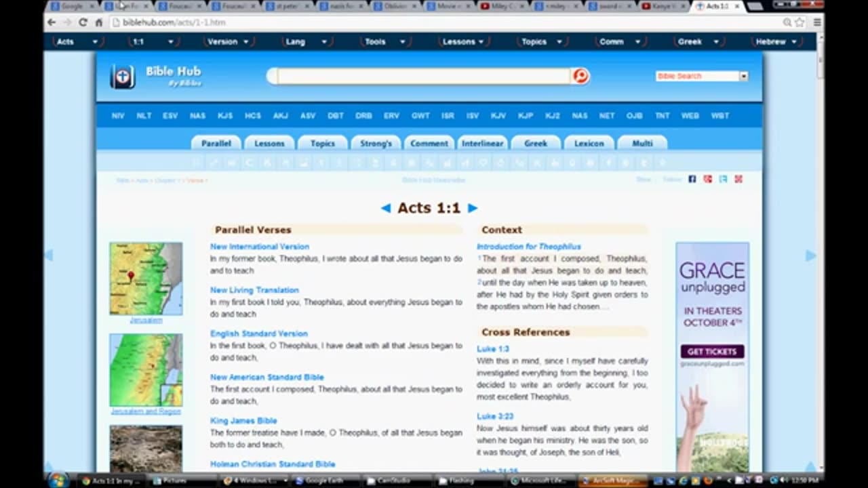Switch to the Greek tab under versions
The image size is (868, 488).
[536, 143]
